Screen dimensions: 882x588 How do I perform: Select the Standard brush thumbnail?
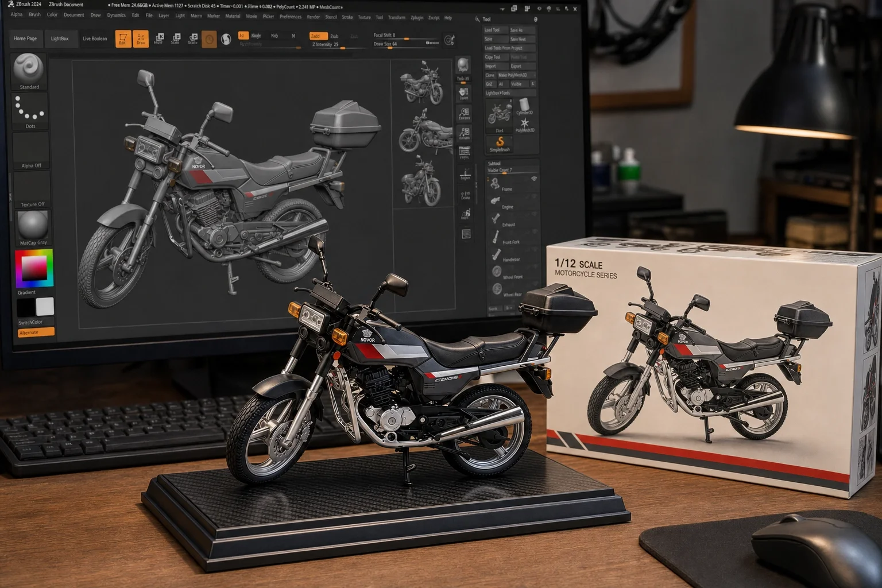(29, 71)
